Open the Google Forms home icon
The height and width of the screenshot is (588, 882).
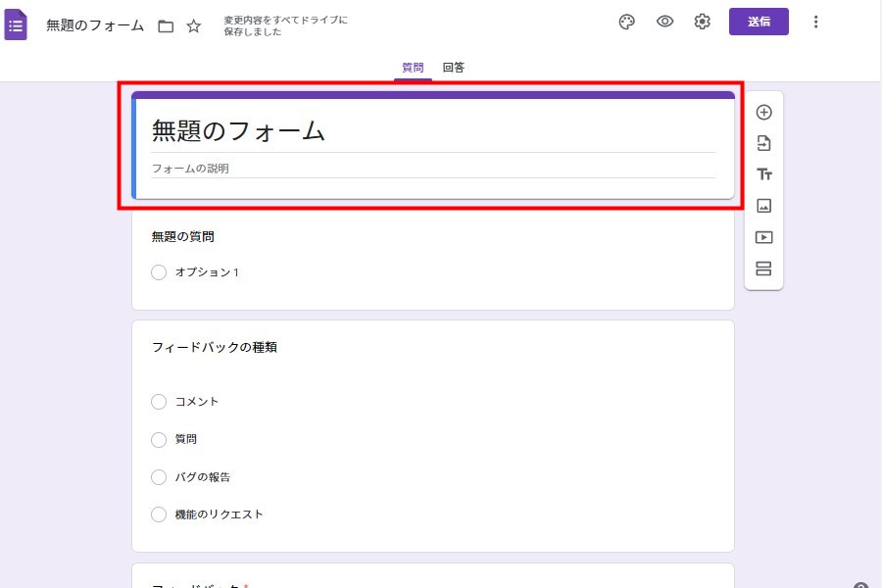(x=16, y=24)
